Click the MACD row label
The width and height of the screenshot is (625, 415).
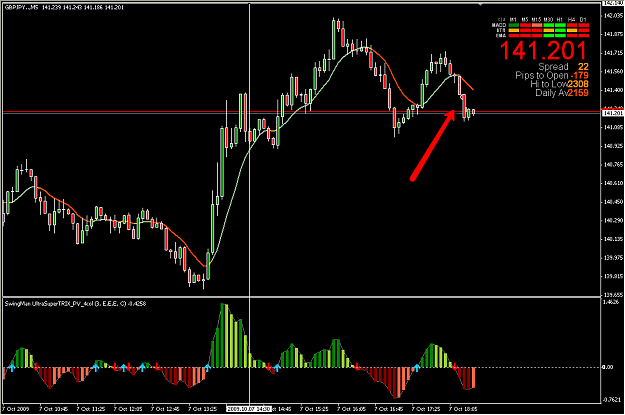(499, 25)
